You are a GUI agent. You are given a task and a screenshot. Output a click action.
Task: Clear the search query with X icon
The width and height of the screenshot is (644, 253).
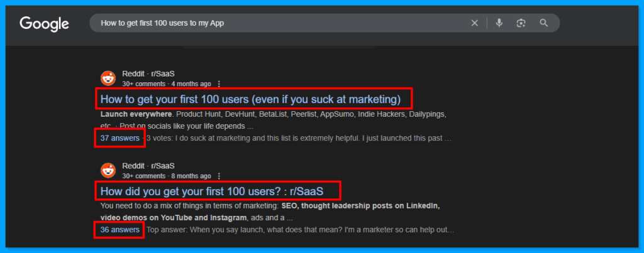click(x=474, y=23)
